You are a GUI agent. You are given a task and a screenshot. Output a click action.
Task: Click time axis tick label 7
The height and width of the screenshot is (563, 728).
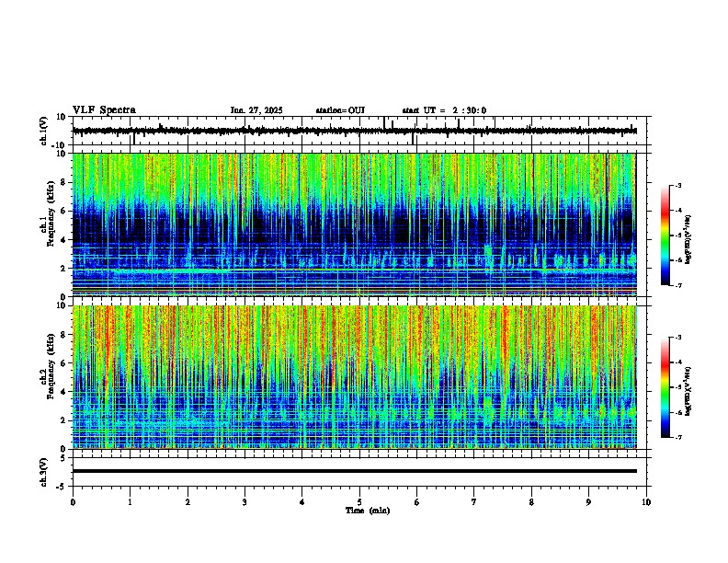[x=474, y=502]
